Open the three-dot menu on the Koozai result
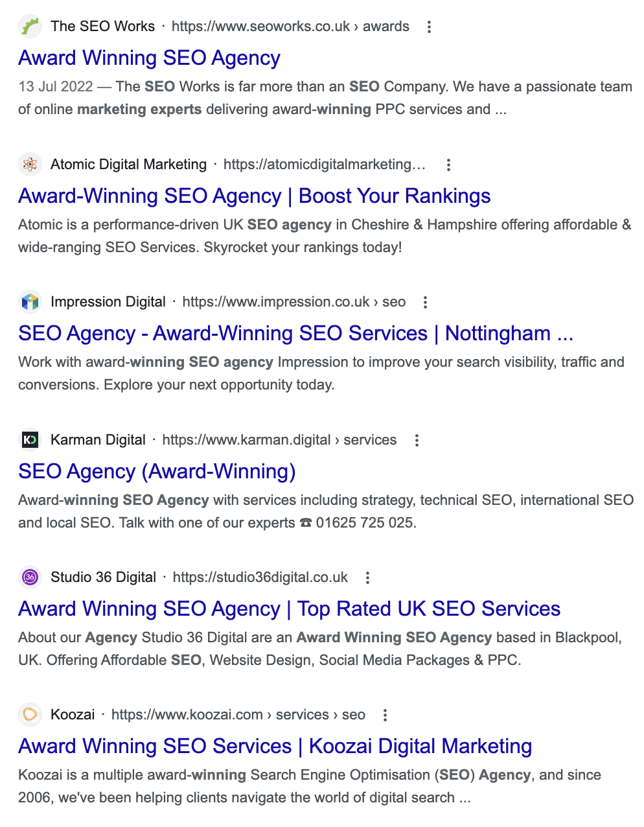 pos(385,715)
